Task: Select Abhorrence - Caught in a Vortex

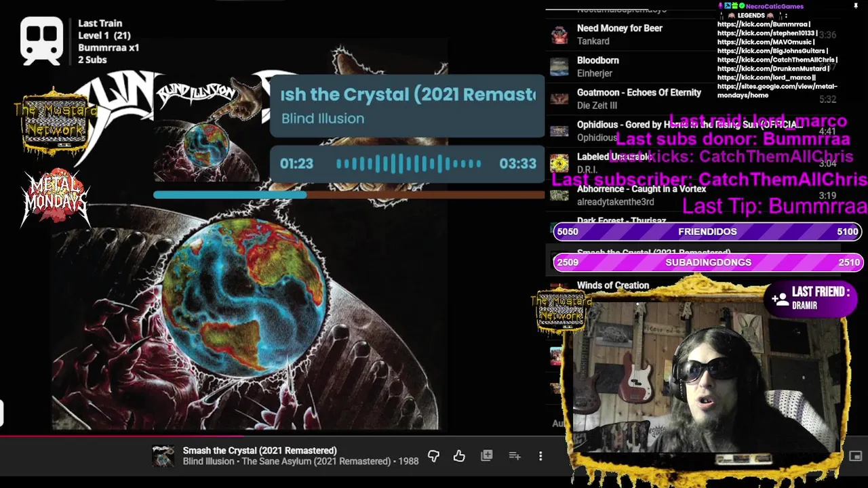Action: (x=642, y=189)
